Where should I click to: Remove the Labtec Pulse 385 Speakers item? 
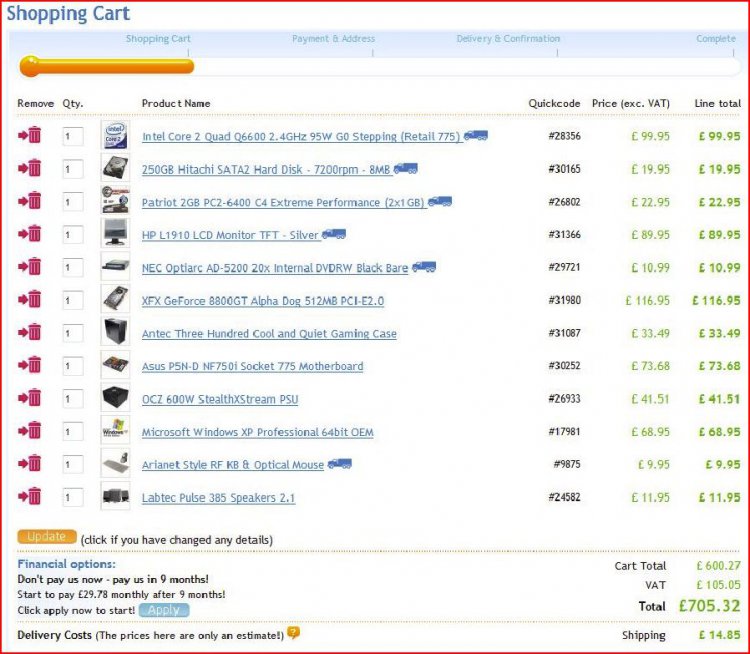(x=30, y=496)
